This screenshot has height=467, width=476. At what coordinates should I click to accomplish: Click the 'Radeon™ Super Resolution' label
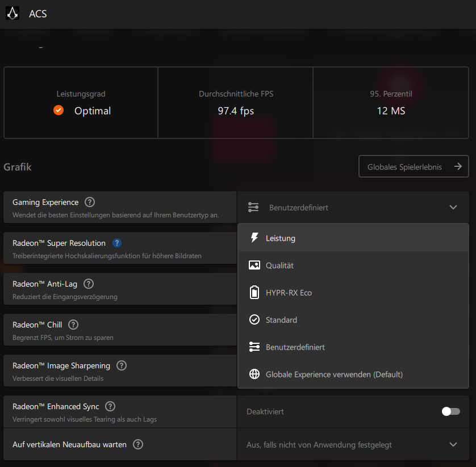[x=59, y=243]
